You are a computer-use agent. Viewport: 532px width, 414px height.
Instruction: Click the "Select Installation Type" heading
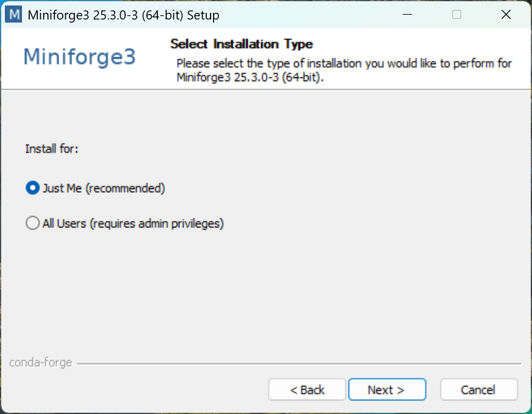click(242, 44)
